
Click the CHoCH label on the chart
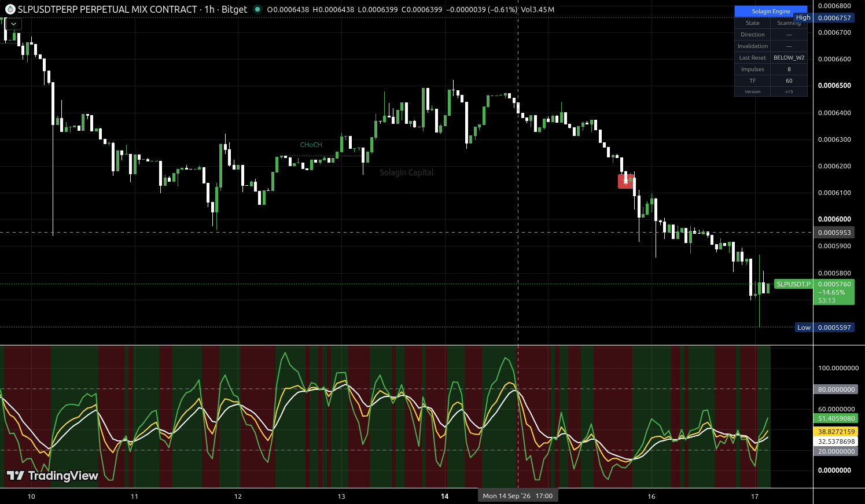click(311, 145)
